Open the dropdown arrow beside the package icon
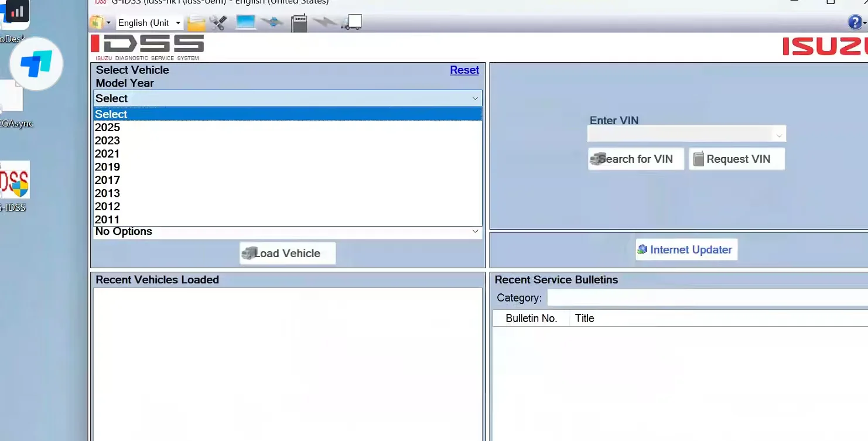 tap(108, 23)
